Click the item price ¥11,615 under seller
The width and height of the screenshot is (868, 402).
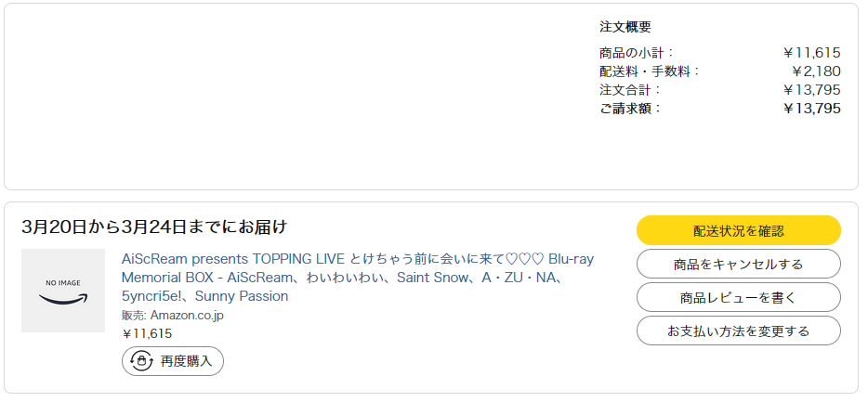pyautogui.click(x=147, y=333)
